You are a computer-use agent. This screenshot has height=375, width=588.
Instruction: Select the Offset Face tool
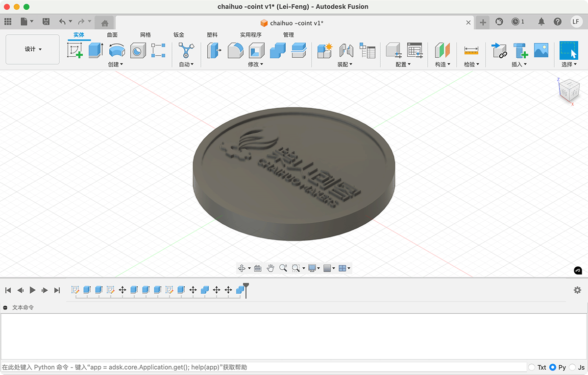pyautogui.click(x=298, y=50)
